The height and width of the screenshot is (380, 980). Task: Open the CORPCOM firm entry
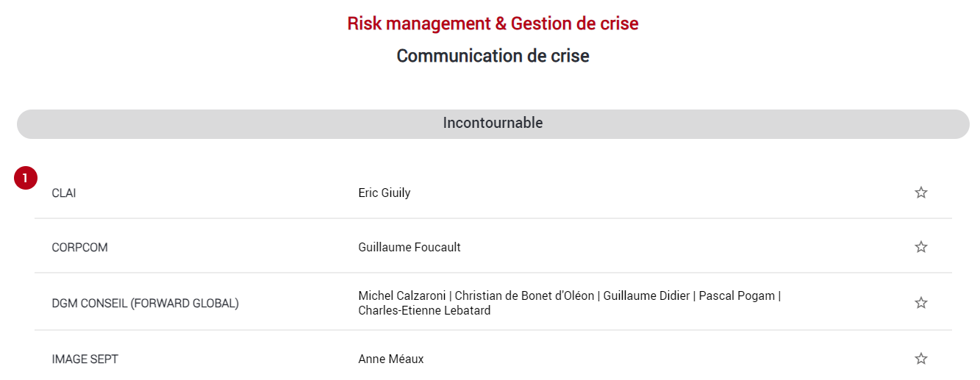click(79, 248)
